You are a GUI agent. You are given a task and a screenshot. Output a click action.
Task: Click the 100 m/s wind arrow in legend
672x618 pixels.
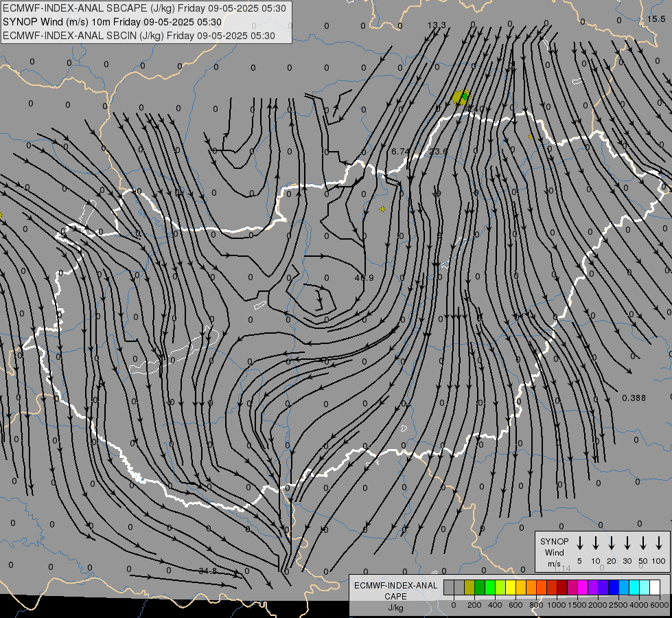coord(659,543)
